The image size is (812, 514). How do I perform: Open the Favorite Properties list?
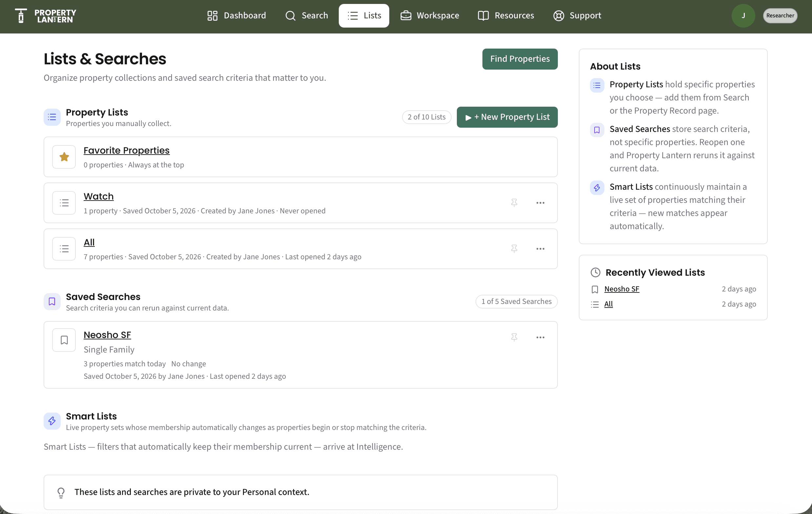pos(127,150)
